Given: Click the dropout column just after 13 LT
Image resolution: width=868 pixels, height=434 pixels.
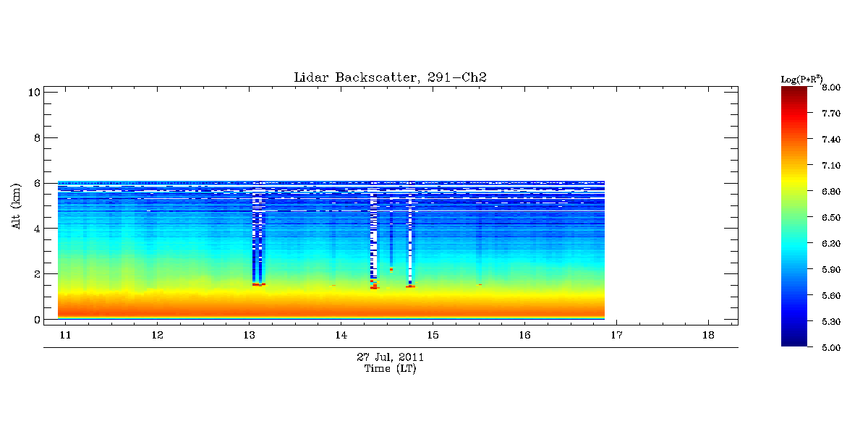Looking at the screenshot, I should [x=258, y=235].
